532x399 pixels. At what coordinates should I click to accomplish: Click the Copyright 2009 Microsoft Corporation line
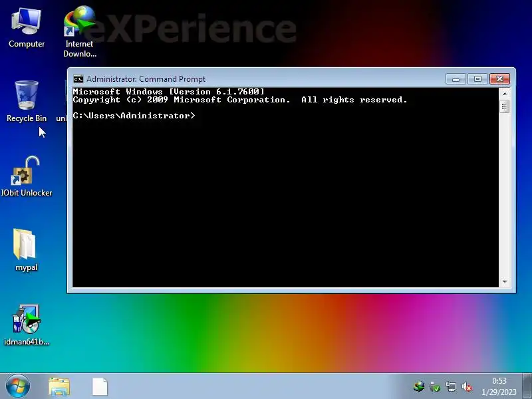pyautogui.click(x=240, y=100)
